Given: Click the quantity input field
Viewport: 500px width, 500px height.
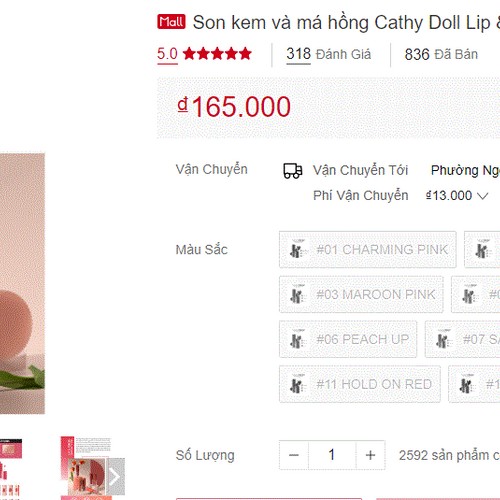Looking at the screenshot, I should [332, 455].
